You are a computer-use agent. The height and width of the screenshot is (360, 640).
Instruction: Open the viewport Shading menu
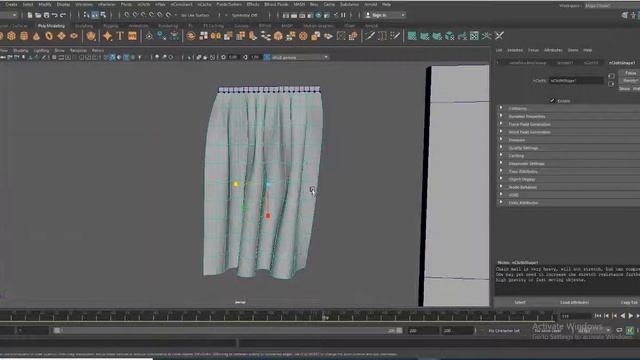[20, 51]
